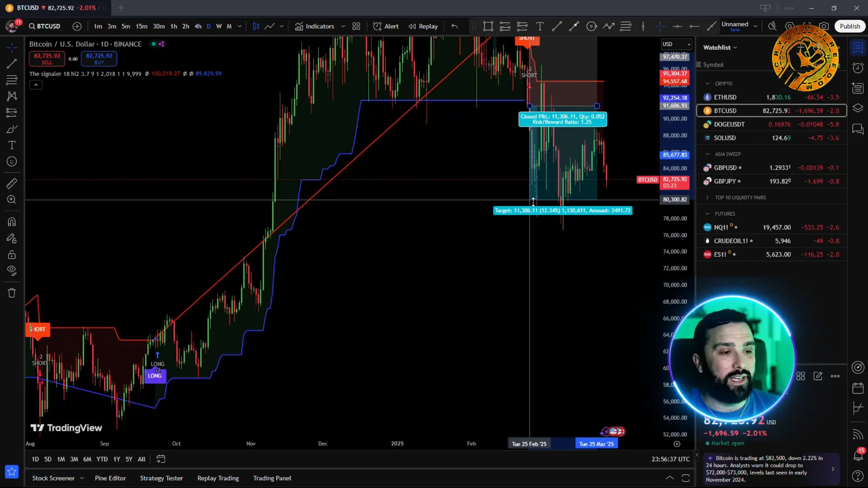Select CRUDEOIL1! in the watchlist
Image resolution: width=868 pixels, height=488 pixels.
tap(772, 241)
